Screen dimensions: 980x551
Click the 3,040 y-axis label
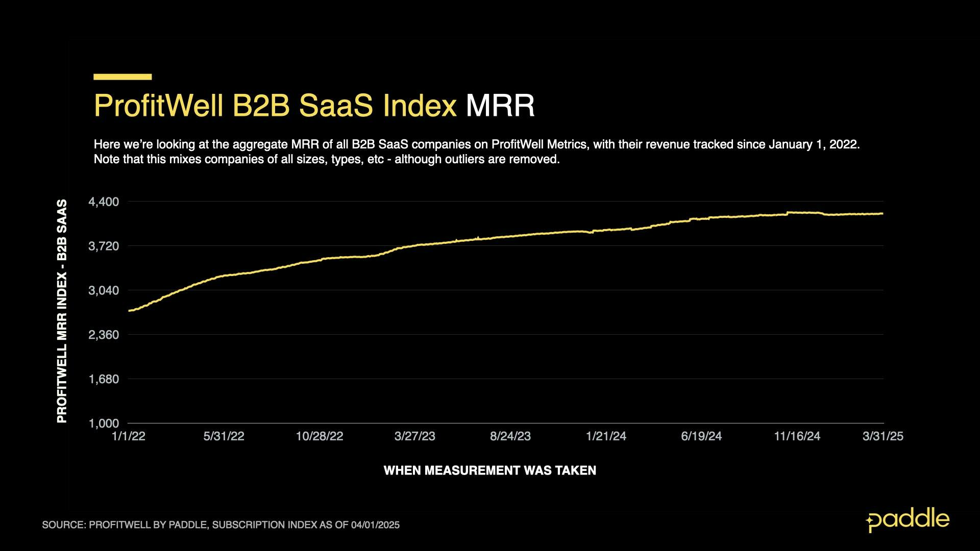[x=104, y=291]
